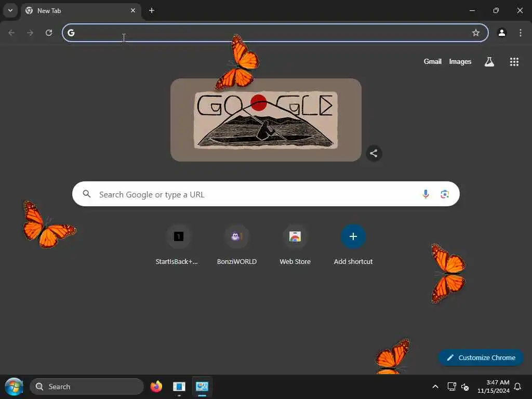Open Firefox from the taskbar
The height and width of the screenshot is (399, 532).
tap(156, 387)
